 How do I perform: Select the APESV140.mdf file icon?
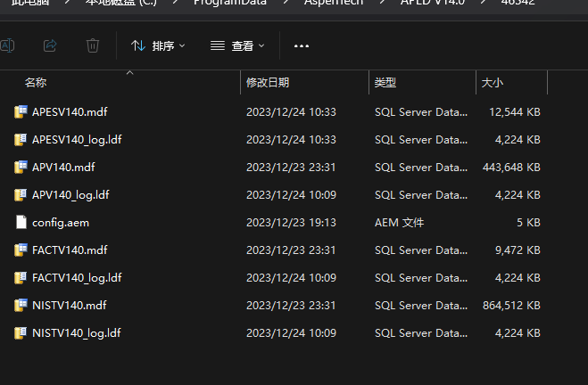coord(21,112)
